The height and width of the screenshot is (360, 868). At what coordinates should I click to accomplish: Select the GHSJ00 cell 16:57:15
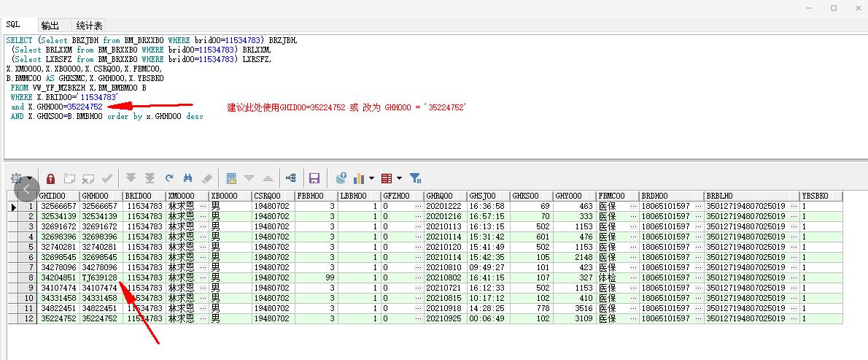click(489, 217)
